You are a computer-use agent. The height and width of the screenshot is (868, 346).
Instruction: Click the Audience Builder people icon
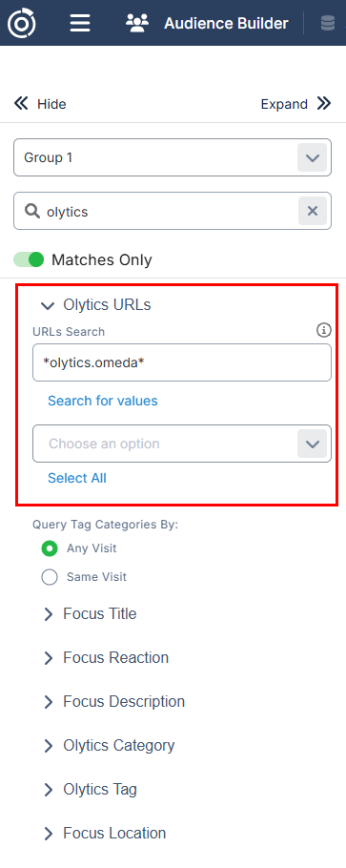click(x=137, y=23)
